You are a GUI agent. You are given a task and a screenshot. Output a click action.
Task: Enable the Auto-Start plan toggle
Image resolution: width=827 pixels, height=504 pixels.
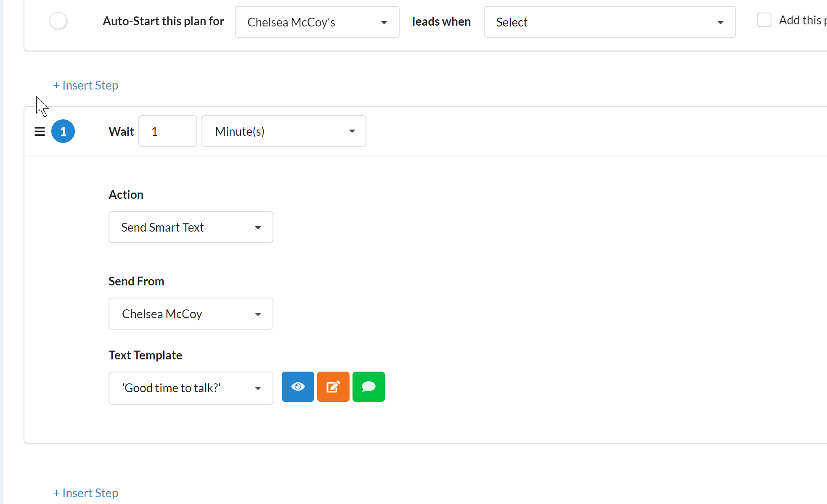click(x=58, y=21)
